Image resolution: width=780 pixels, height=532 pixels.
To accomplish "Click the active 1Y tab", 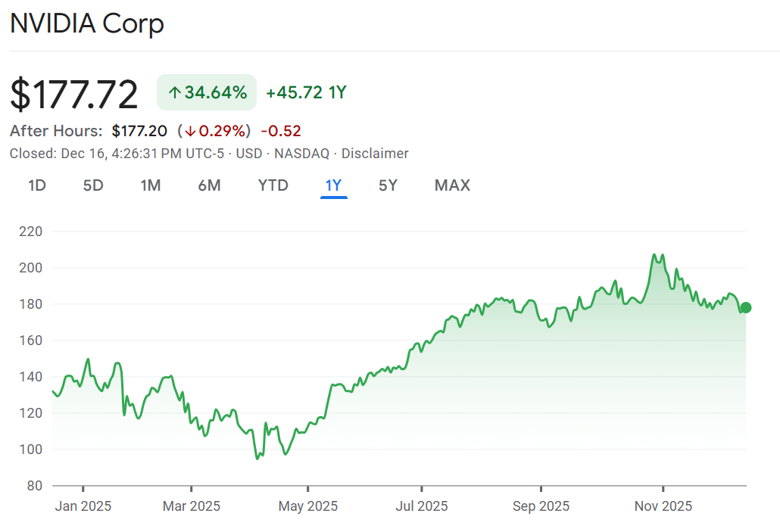I will pos(334,185).
